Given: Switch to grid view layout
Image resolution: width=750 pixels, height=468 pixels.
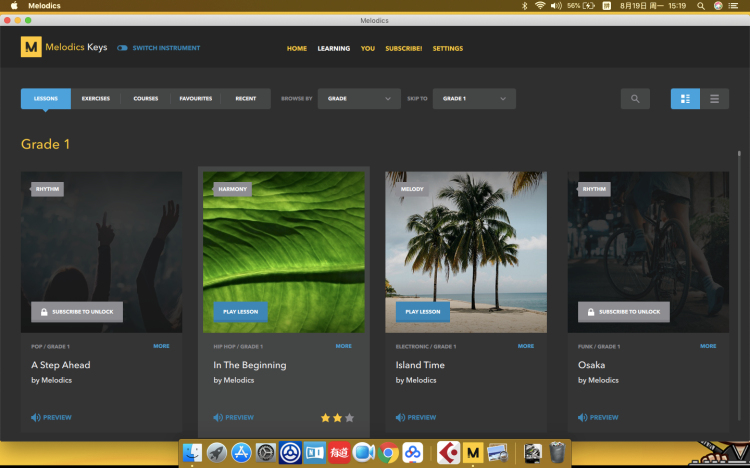Looking at the screenshot, I should [x=685, y=99].
